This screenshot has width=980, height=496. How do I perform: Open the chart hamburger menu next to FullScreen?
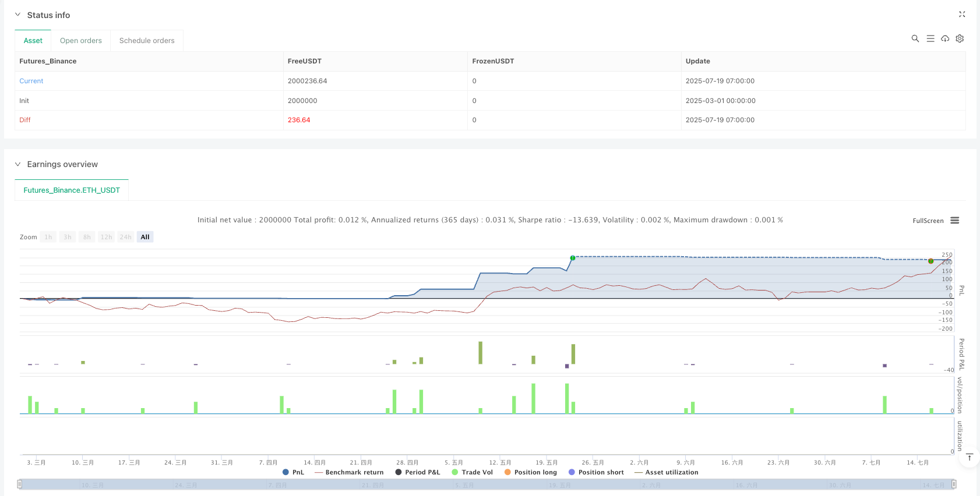pos(954,221)
